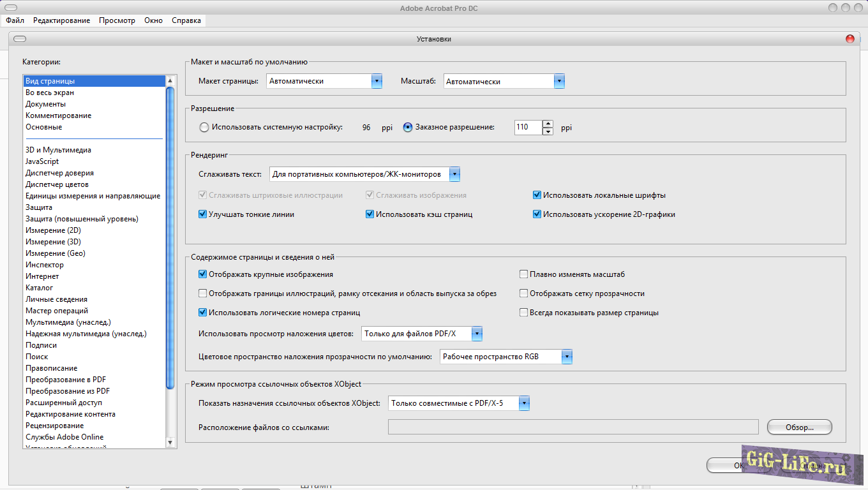The height and width of the screenshot is (490, 868).
Task: Select Использовать системную настройку radio button
Action: coord(204,127)
